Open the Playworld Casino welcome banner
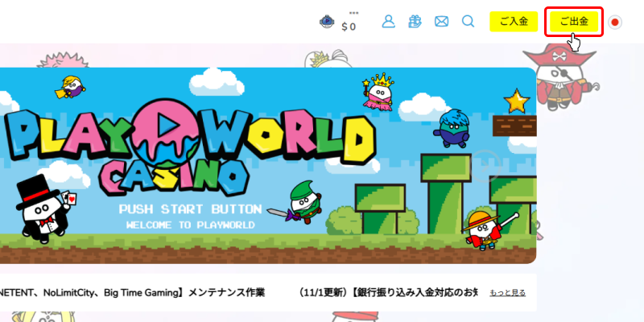The image size is (644, 322). [x=268, y=166]
